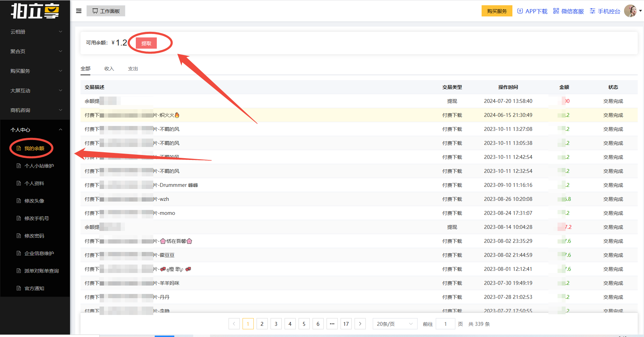
Task: Open 个人小站维护 in sidebar
Action: click(39, 166)
